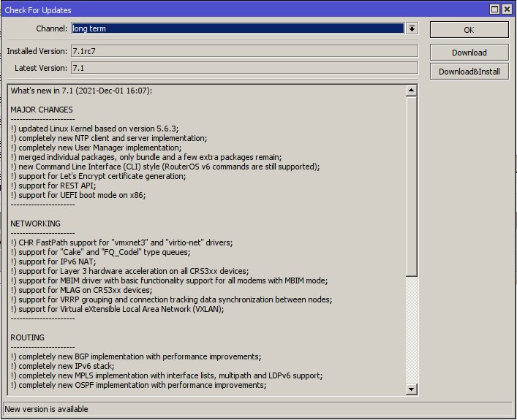The height and width of the screenshot is (420, 517).
Task: Click the 'completely new NTP client' line
Action: tap(109, 138)
